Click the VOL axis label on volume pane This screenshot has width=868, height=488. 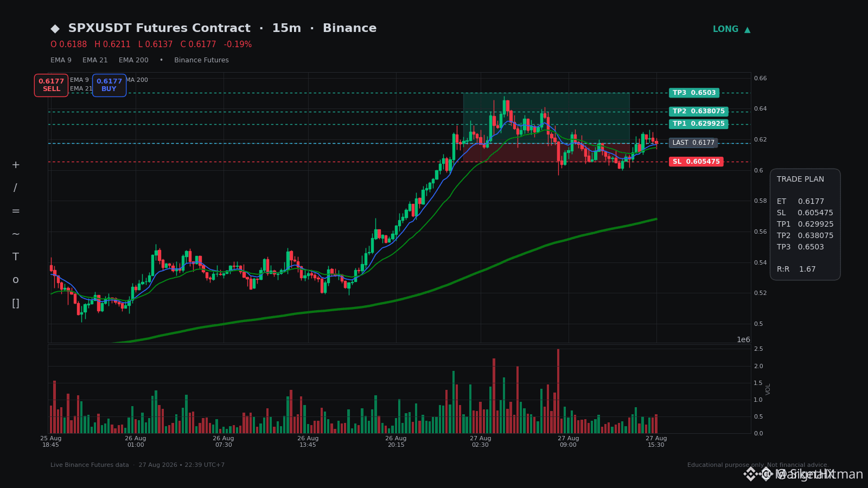pyautogui.click(x=768, y=389)
